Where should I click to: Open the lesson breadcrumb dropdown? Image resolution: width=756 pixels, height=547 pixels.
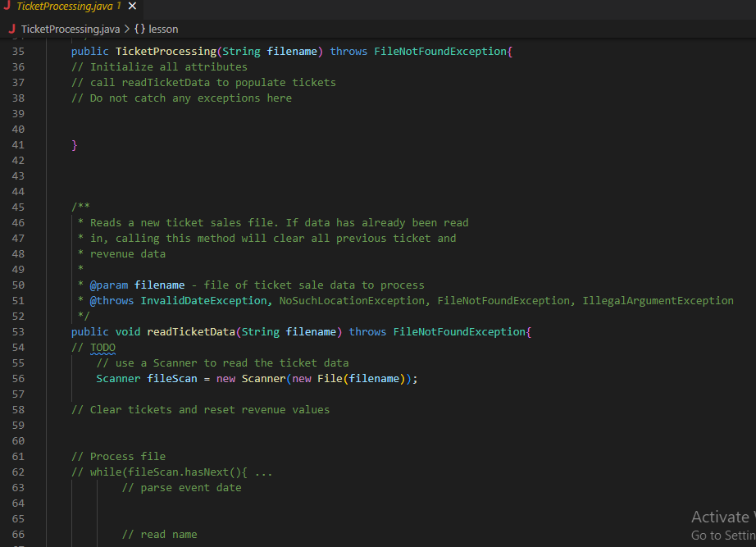coord(162,29)
